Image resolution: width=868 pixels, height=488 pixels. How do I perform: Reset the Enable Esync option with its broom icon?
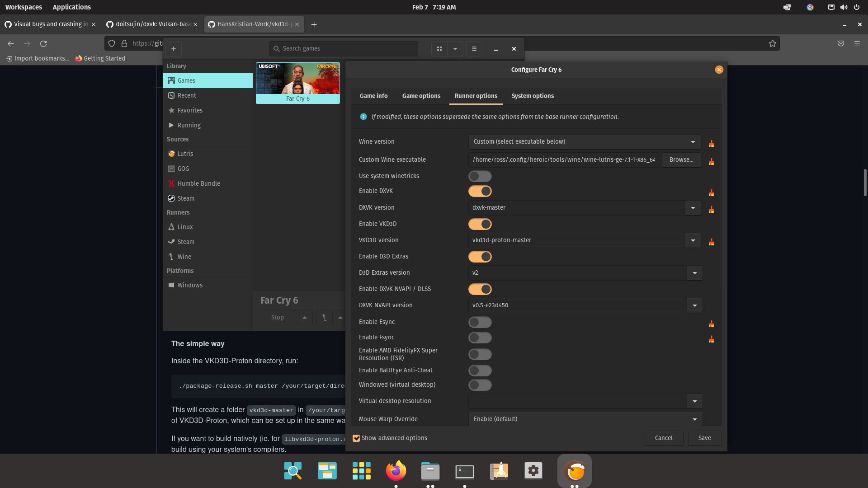coord(711,324)
